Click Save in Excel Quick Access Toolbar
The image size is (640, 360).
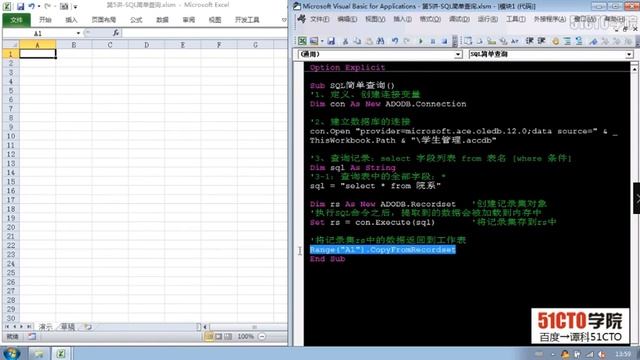pos(20,6)
